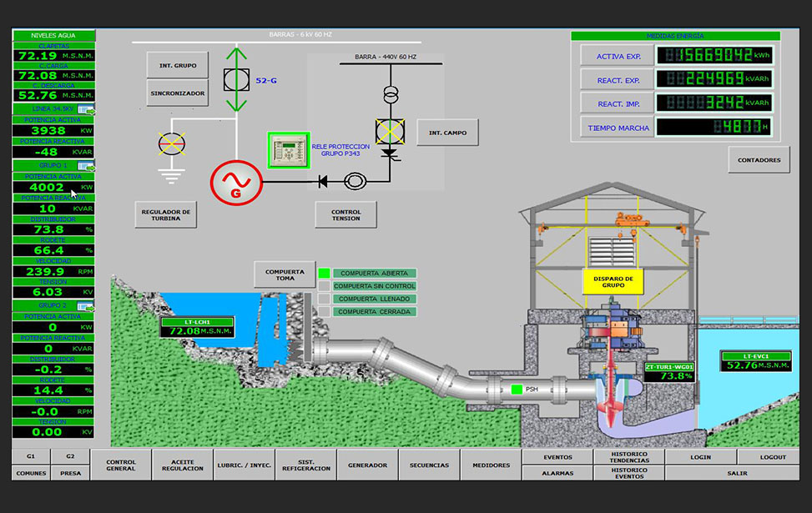Open Linea 34.5kV detail popup icon
The image size is (812, 513).
click(x=86, y=109)
